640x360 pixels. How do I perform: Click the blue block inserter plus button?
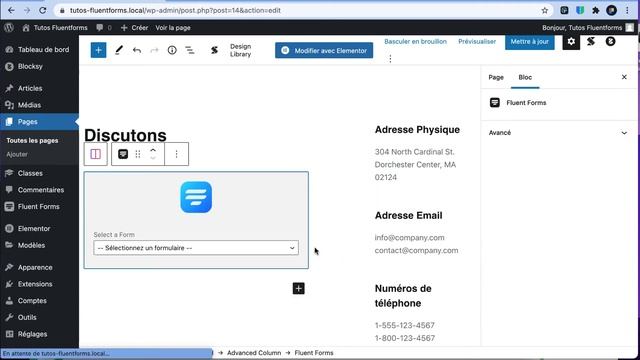coord(98,50)
